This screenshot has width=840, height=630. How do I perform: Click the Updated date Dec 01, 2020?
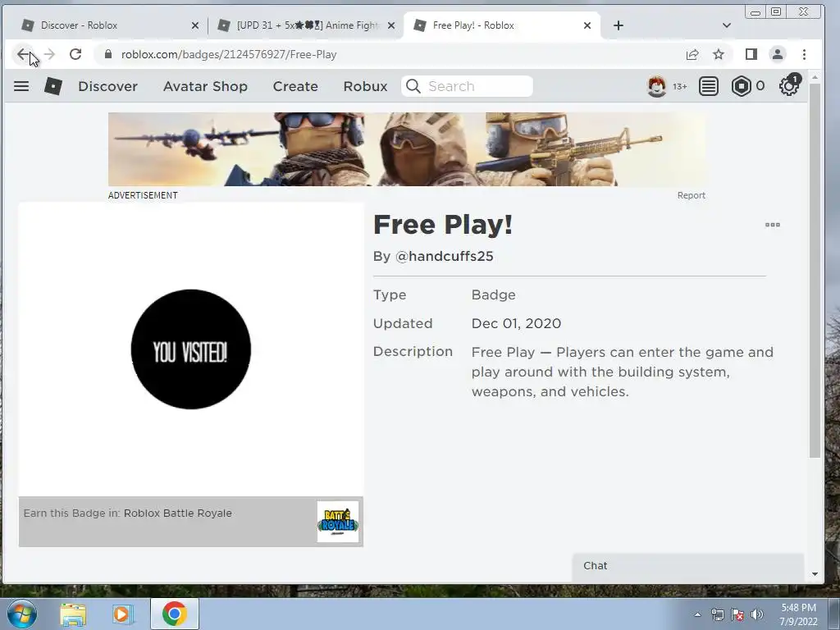pyautogui.click(x=516, y=323)
